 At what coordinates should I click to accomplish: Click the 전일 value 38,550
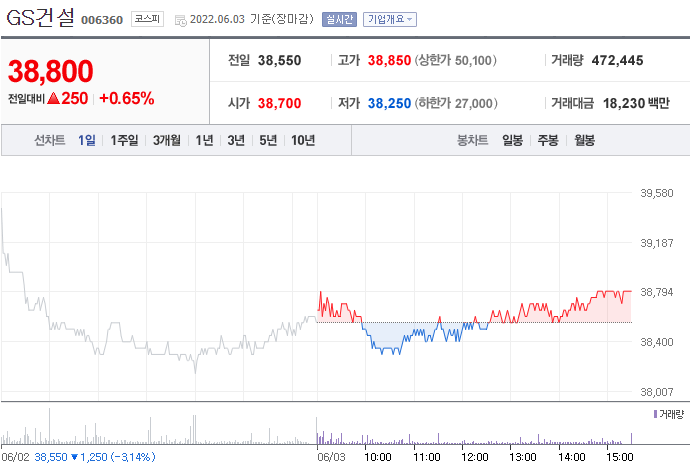click(x=279, y=60)
